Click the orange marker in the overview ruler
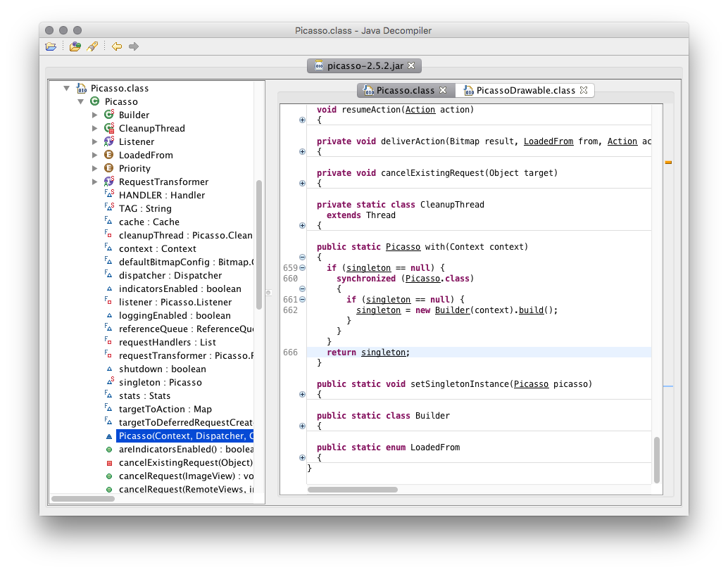This screenshot has width=728, height=572. click(x=668, y=162)
